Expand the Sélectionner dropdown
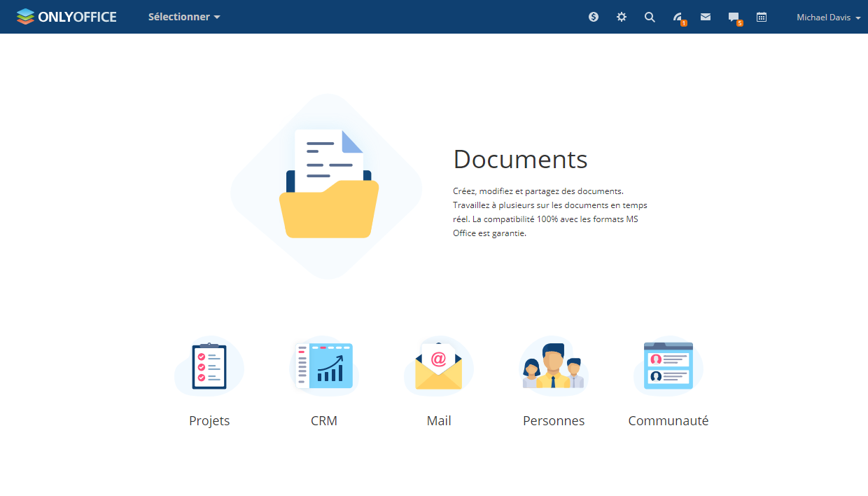 click(184, 17)
